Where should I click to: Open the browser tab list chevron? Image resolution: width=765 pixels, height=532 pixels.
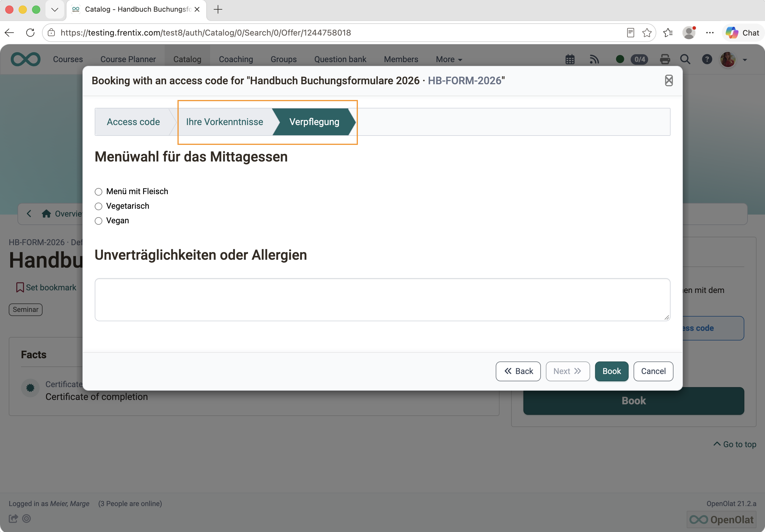[55, 9]
